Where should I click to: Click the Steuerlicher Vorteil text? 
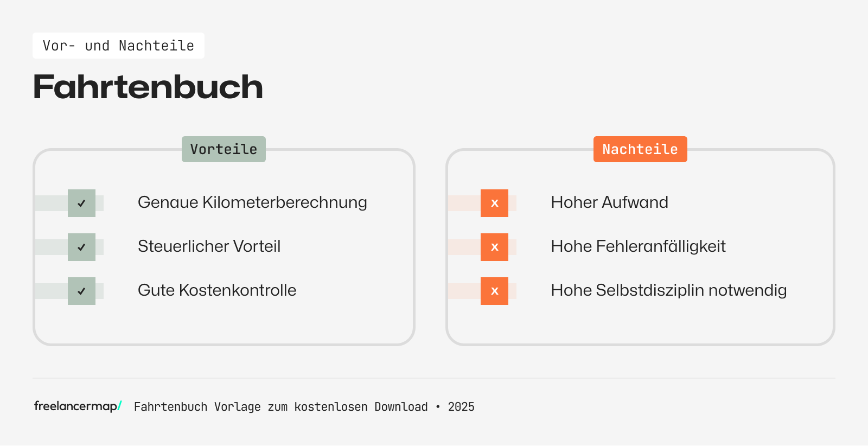tap(209, 246)
